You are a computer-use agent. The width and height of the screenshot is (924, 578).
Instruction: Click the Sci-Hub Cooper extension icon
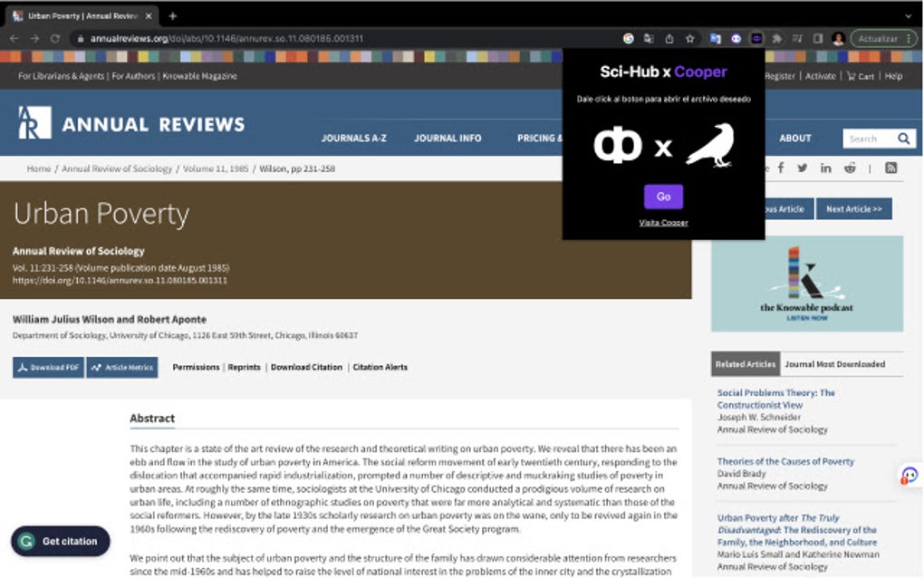pos(756,38)
